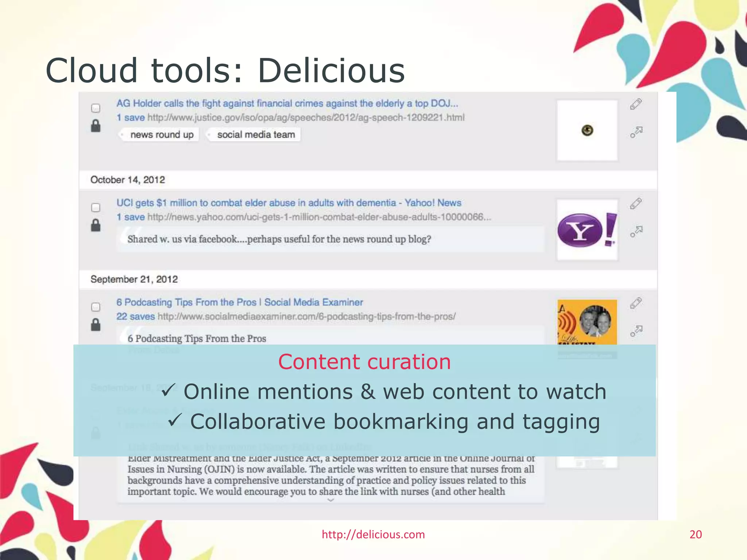
Task: Expand the note with the bottom chevron
Action: click(330, 500)
